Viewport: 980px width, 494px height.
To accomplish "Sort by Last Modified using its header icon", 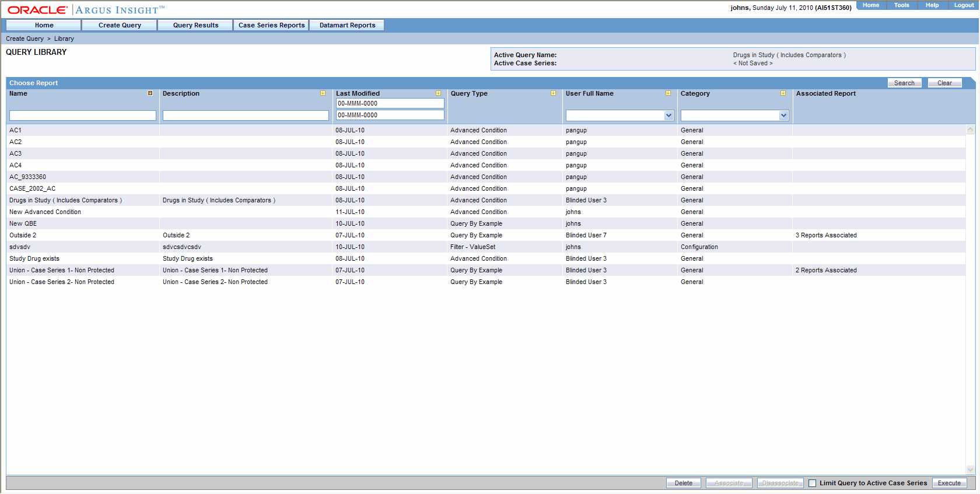I will pos(438,93).
